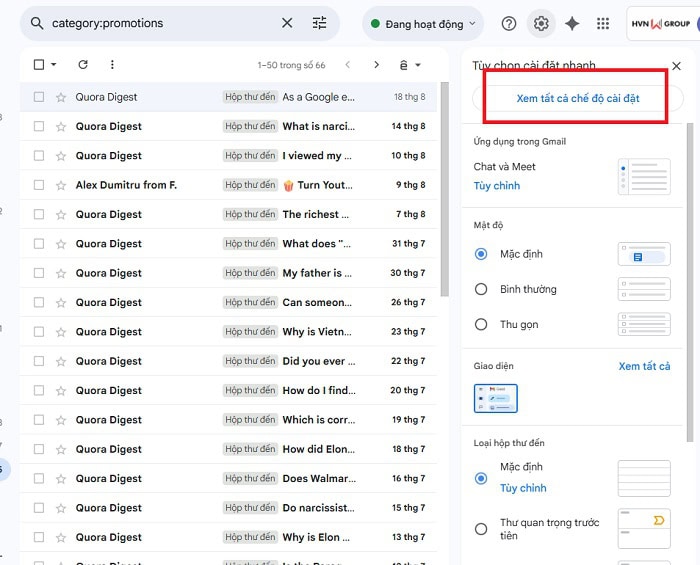
Task: Click the Chat và Meet layout preview icon
Action: pos(644,177)
